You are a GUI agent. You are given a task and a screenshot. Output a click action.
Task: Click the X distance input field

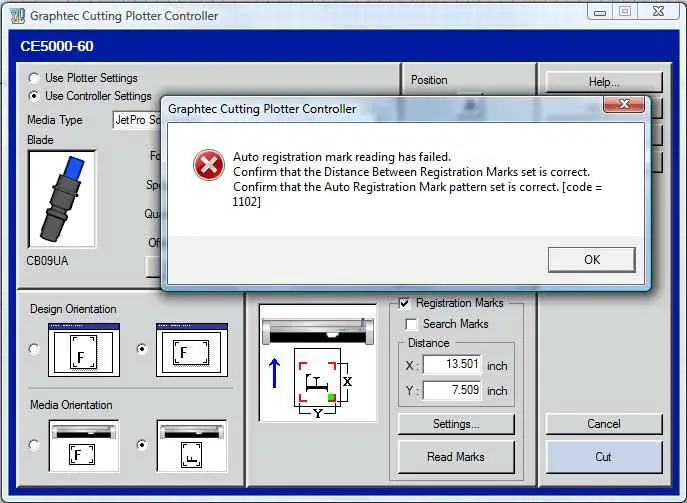point(452,364)
